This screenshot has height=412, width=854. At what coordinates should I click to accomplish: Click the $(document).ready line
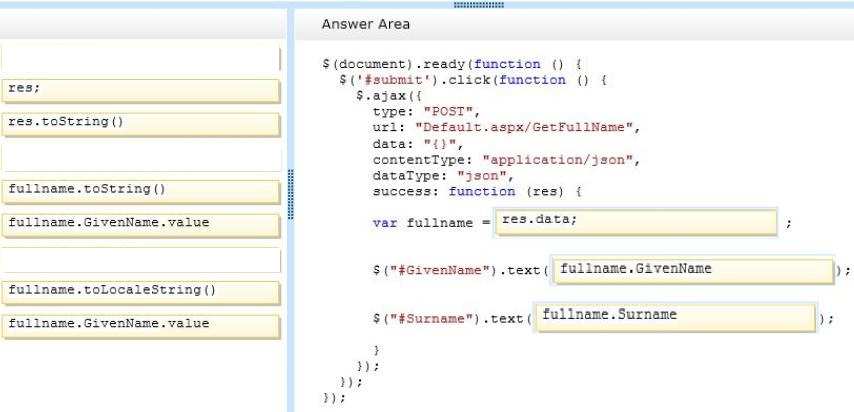pyautogui.click(x=452, y=64)
